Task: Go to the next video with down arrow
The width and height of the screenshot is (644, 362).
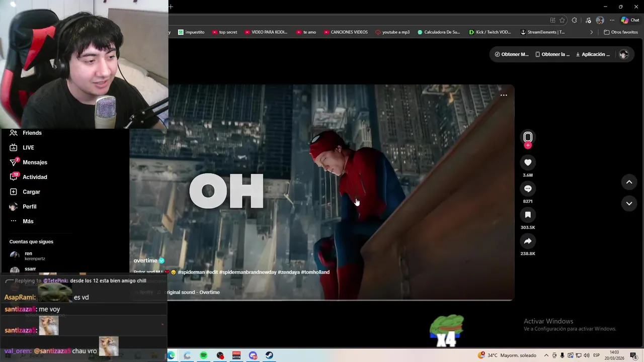Action: click(x=629, y=204)
